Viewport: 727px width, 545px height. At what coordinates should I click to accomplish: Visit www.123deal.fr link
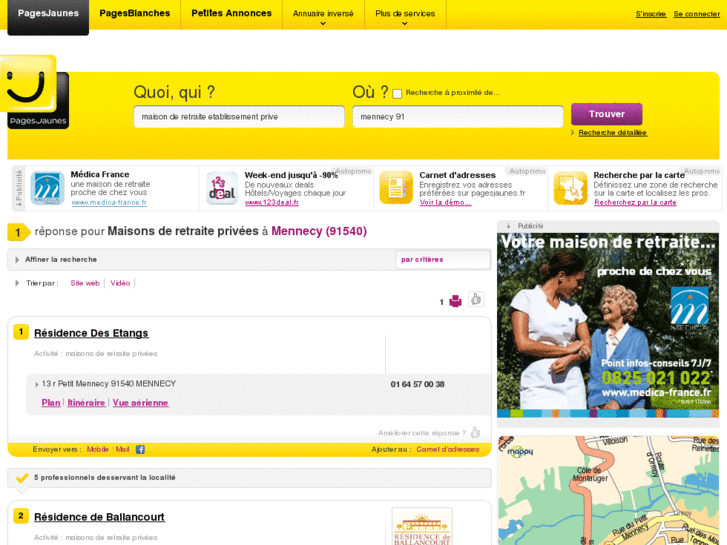tap(272, 202)
